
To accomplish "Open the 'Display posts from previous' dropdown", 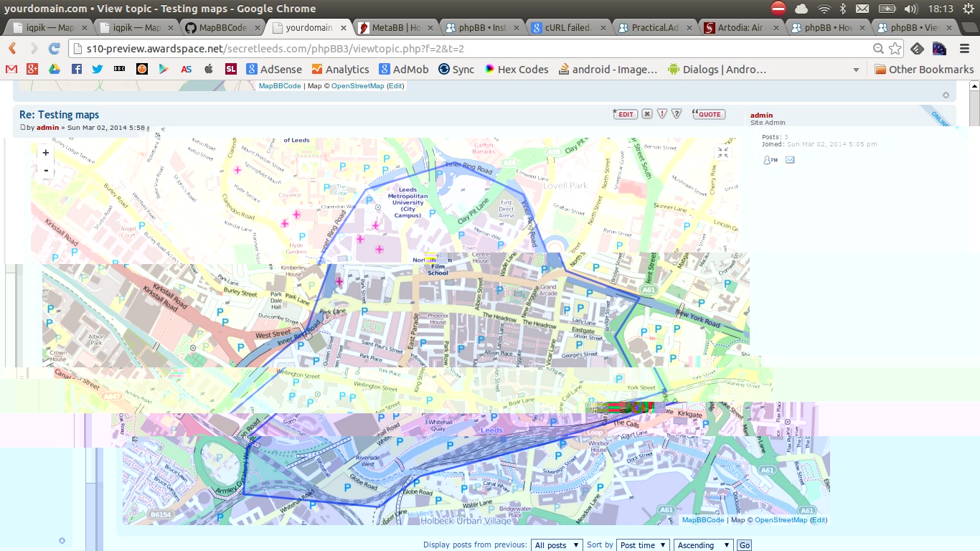I will click(557, 545).
